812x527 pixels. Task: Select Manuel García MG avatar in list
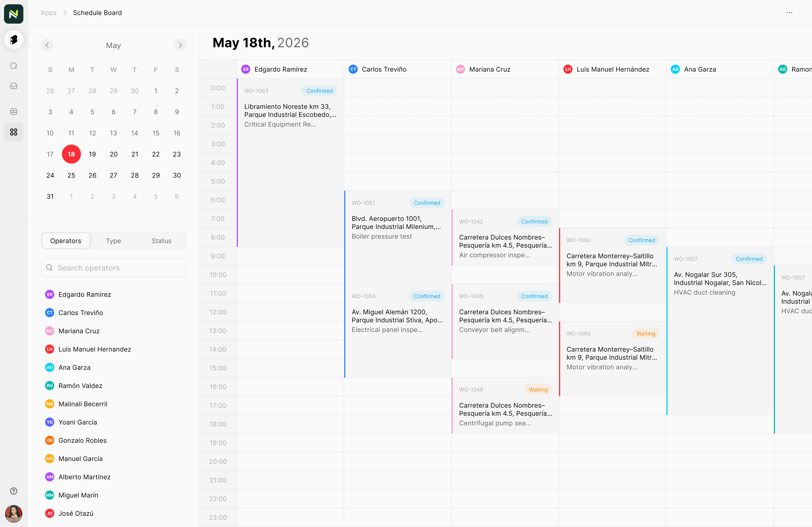[50, 459]
